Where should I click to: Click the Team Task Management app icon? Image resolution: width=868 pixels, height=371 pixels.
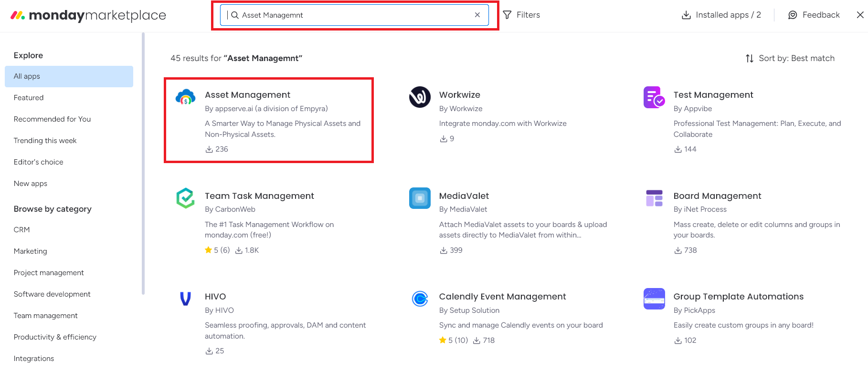185,198
